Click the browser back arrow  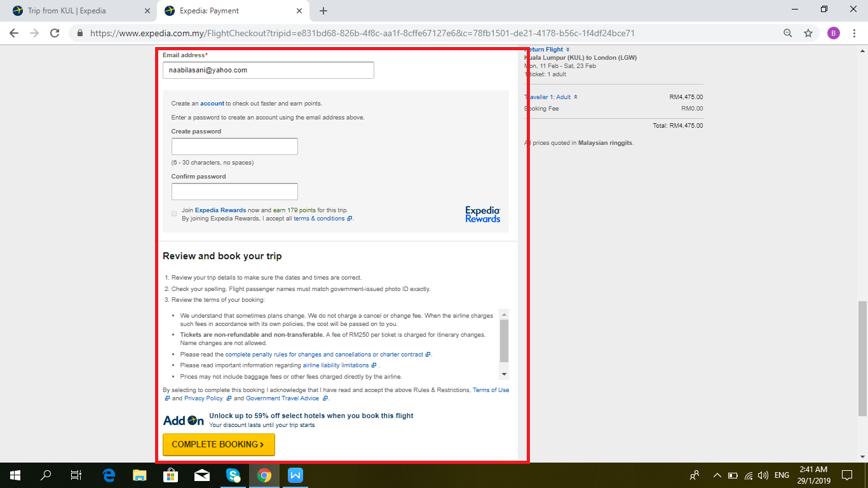click(x=14, y=33)
